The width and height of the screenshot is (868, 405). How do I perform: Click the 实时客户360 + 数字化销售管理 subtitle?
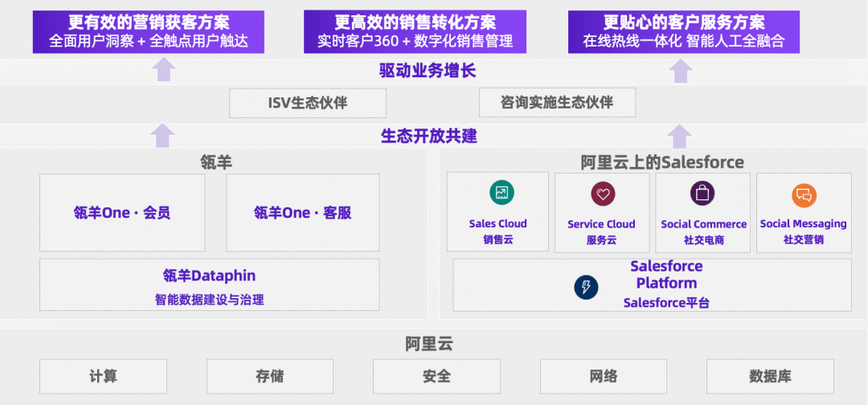tap(416, 42)
